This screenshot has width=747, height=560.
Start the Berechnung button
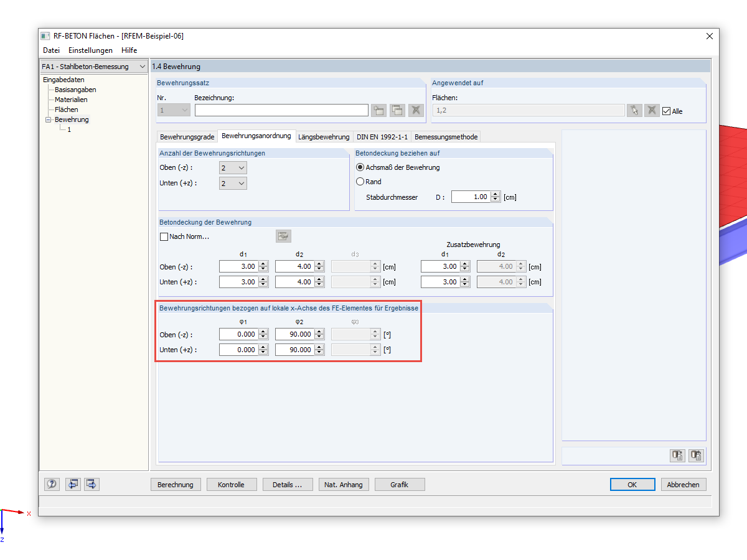[176, 485]
